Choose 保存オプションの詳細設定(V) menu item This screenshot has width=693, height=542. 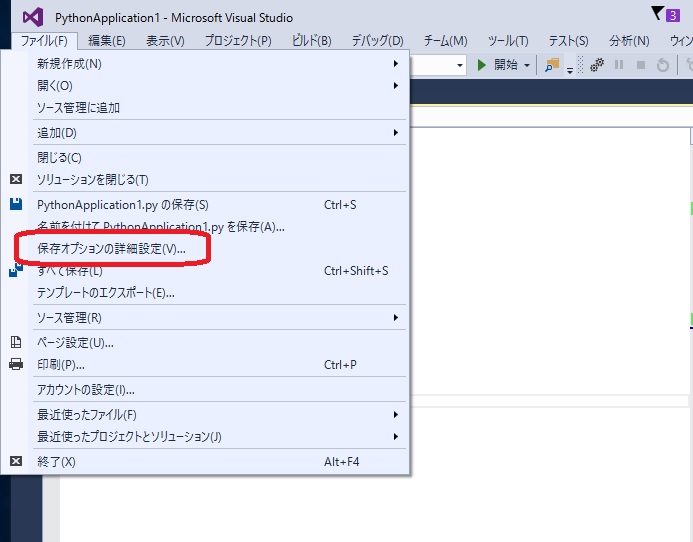(220, 249)
